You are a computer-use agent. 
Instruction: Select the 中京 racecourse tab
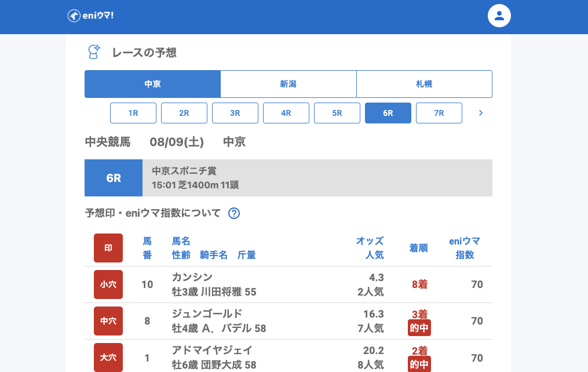(152, 84)
